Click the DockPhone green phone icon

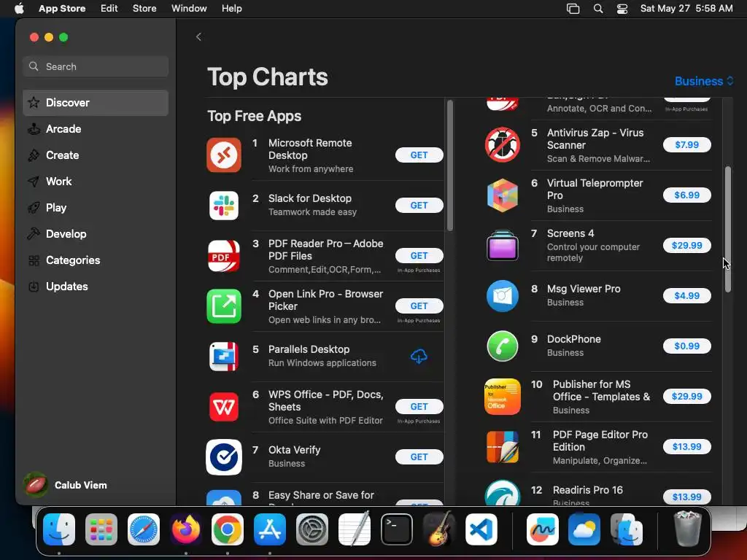503,346
